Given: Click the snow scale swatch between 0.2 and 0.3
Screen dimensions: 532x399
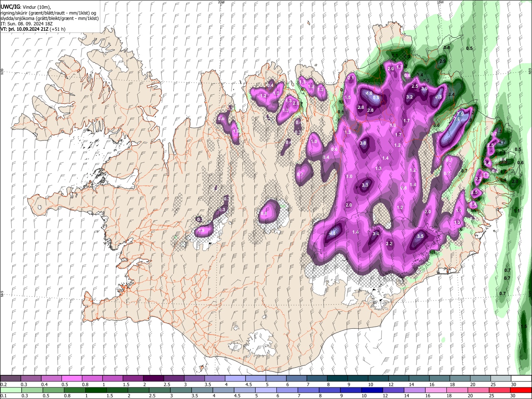Looking at the screenshot, I should click(x=11, y=379).
